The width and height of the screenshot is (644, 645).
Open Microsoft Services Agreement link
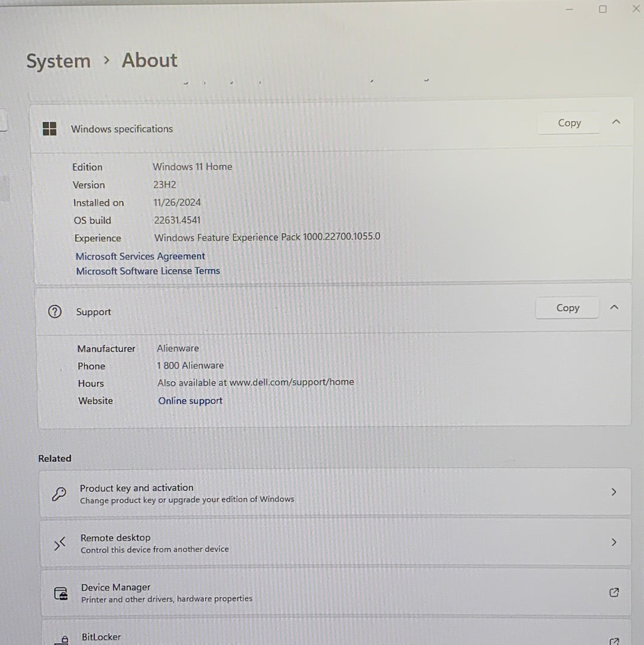(x=140, y=257)
